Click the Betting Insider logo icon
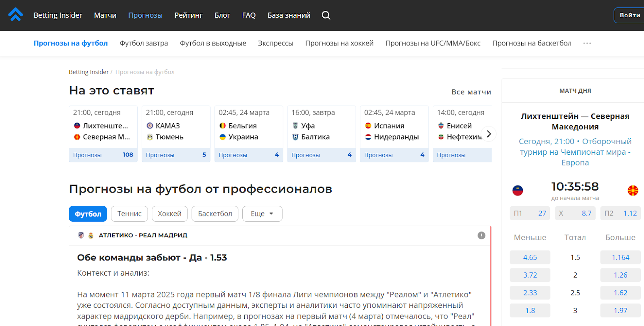The width and height of the screenshot is (644, 326). pyautogui.click(x=15, y=15)
